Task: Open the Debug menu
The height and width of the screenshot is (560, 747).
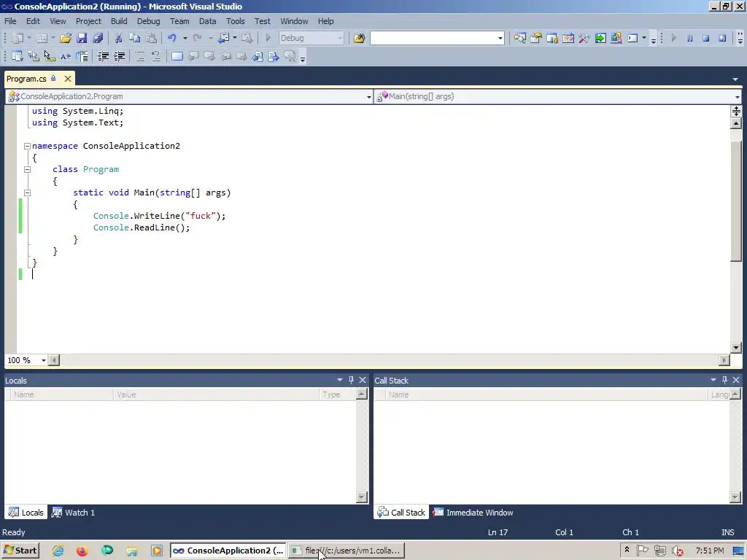Action: (149, 21)
